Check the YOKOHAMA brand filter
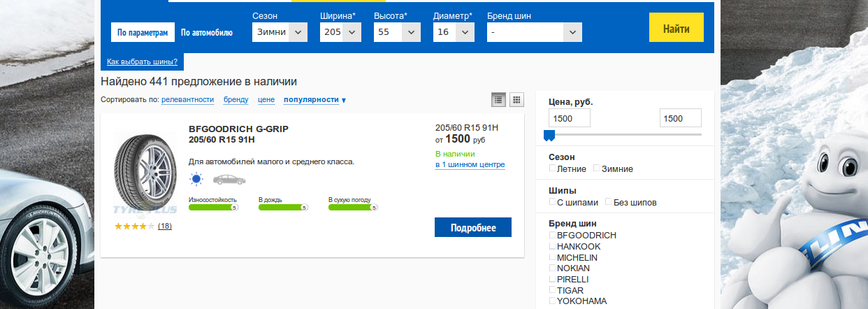This screenshot has width=868, height=309. click(553, 301)
